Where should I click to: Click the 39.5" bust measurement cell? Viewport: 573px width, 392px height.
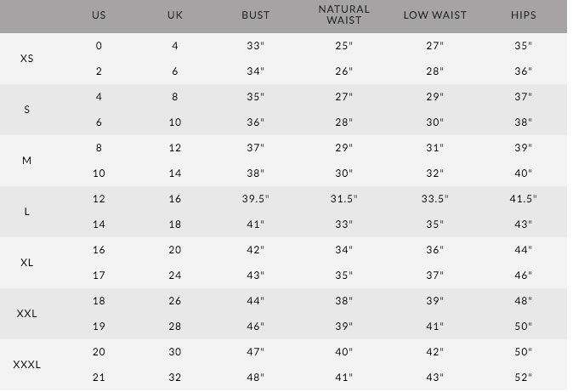(255, 199)
